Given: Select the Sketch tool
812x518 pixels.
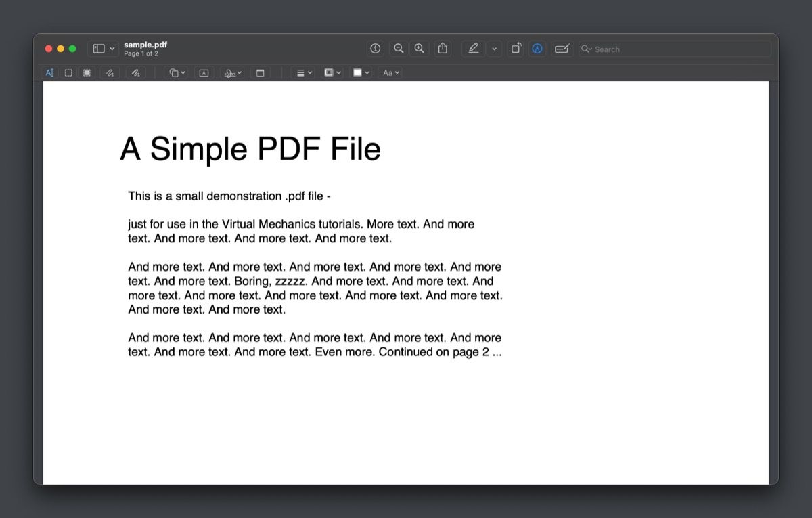Looking at the screenshot, I should click(x=110, y=72).
